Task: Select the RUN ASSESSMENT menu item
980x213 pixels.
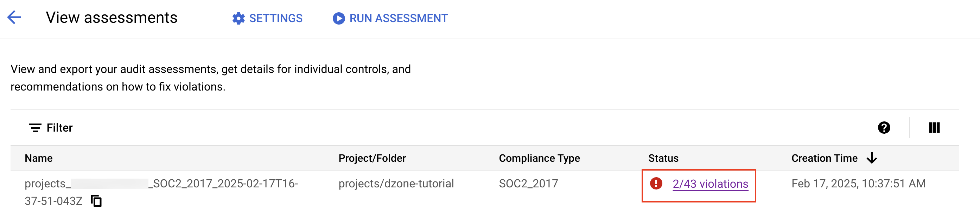Action: click(398, 18)
